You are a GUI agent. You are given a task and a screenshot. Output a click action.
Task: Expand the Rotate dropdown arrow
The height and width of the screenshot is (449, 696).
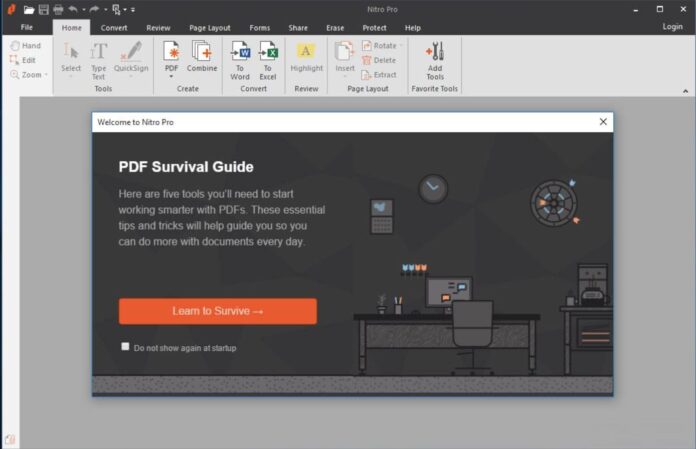click(402, 46)
